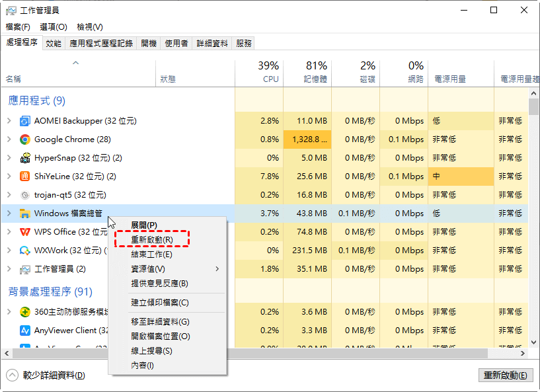The image size is (540, 392).
Task: Open the 檢視(V) menu
Action: [x=90, y=27]
